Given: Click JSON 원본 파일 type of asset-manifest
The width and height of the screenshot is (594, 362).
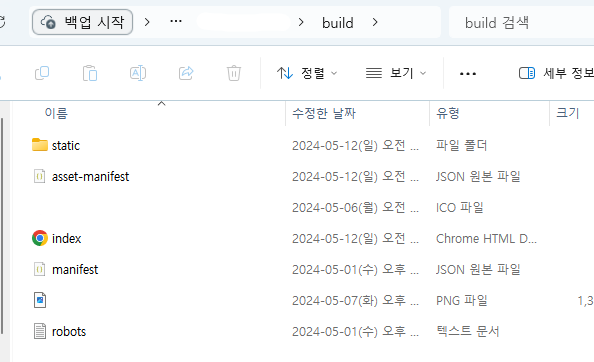Looking at the screenshot, I should click(478, 177).
